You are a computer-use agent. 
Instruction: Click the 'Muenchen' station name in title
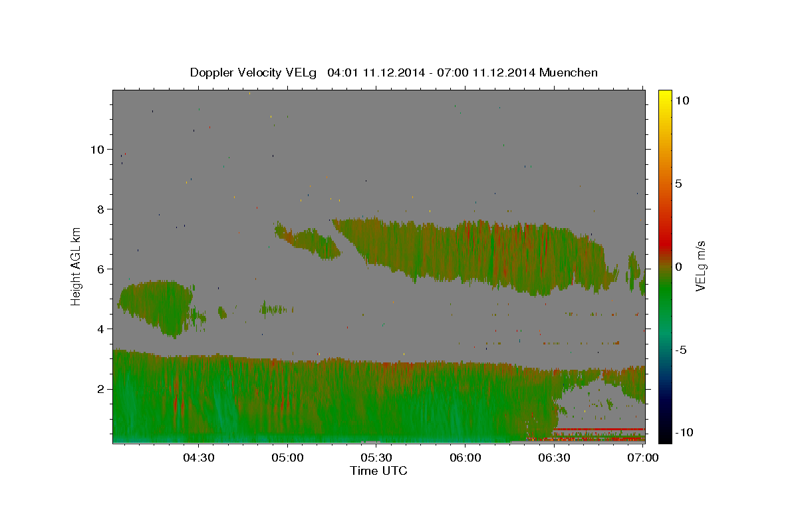pyautogui.click(x=569, y=72)
